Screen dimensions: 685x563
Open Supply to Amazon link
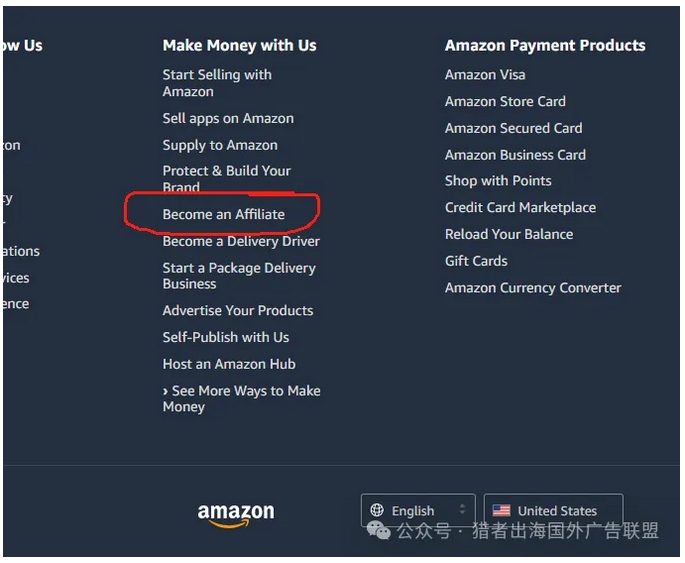(x=220, y=145)
